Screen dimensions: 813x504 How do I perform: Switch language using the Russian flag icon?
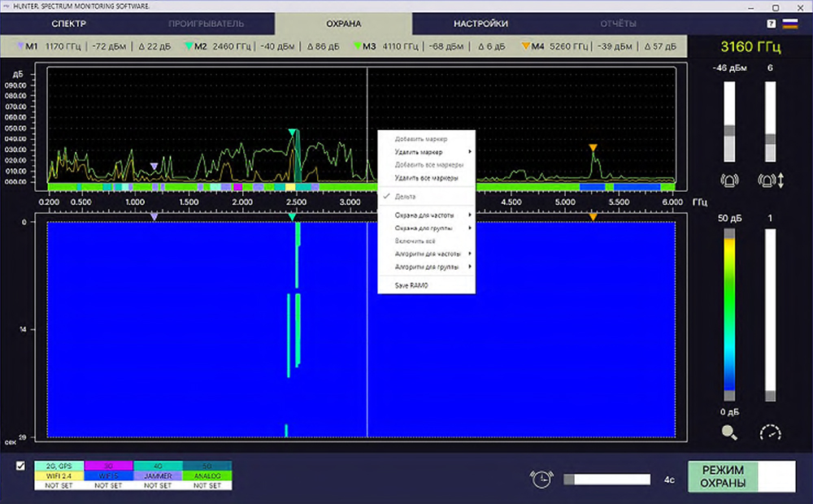pyautogui.click(x=789, y=24)
